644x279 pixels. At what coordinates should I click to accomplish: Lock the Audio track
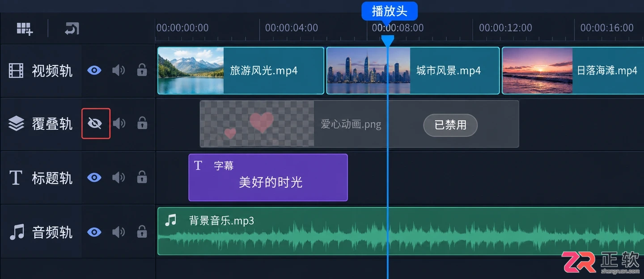[142, 231]
